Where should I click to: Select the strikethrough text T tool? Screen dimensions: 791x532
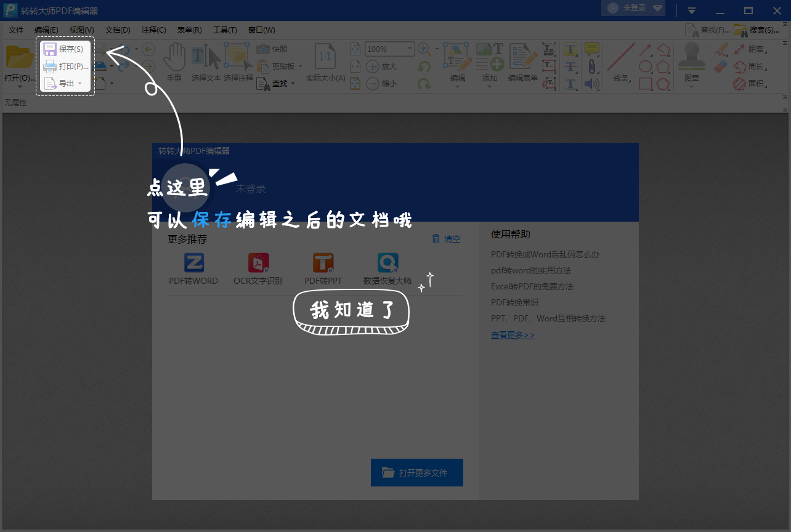pos(571,66)
